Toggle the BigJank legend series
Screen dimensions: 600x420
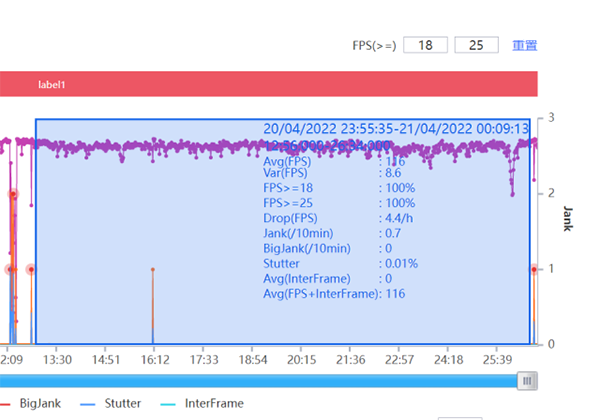point(41,403)
